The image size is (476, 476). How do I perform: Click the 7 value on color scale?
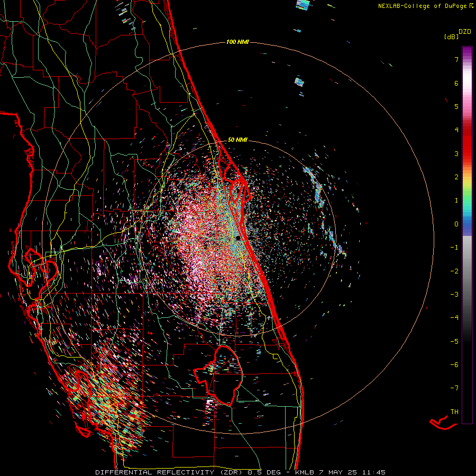(x=456, y=59)
